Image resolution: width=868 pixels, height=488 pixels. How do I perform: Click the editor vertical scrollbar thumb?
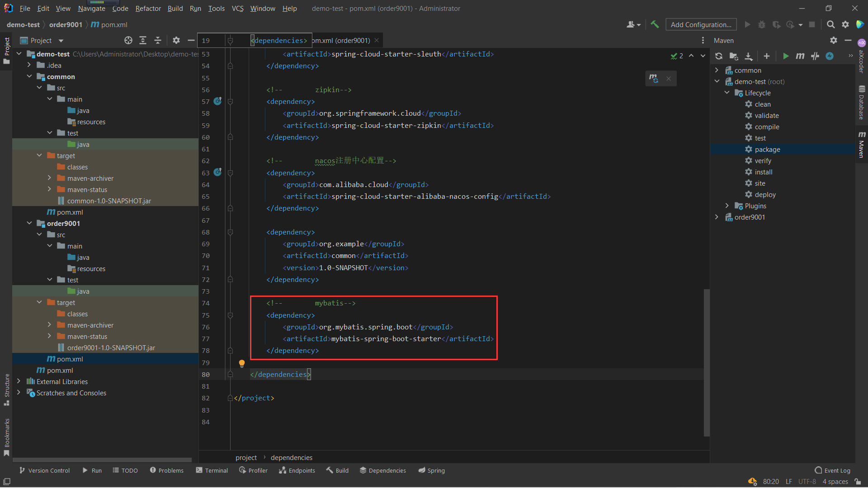(x=706, y=361)
